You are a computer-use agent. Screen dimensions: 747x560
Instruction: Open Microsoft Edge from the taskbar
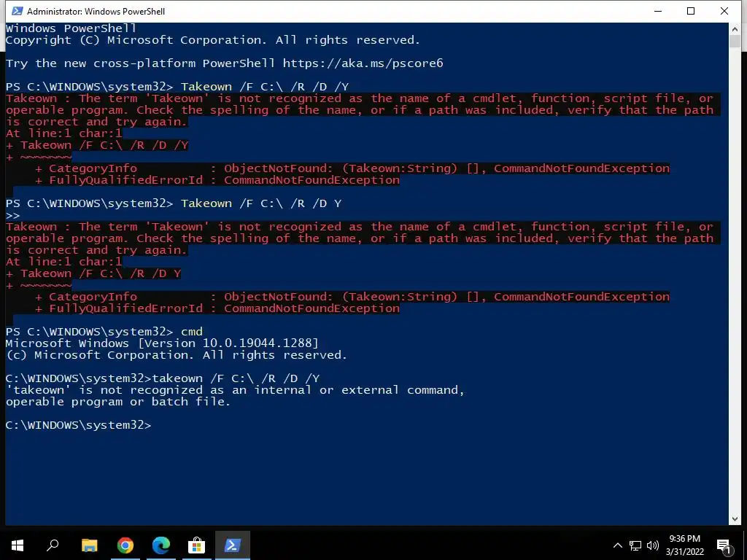(x=161, y=545)
